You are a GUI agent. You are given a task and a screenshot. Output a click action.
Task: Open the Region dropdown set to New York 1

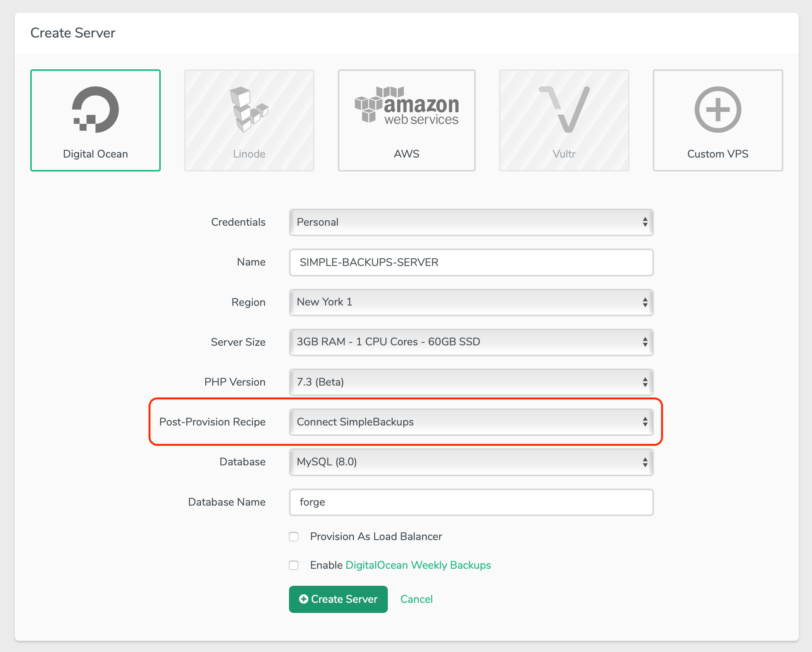471,302
